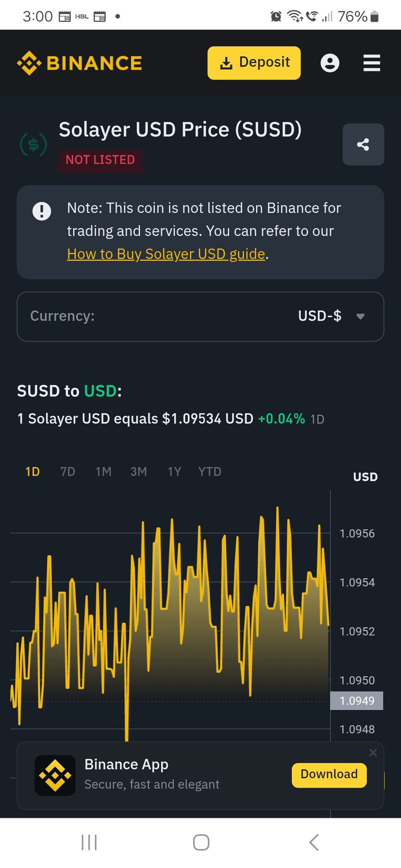Tap the Android home navigation icon
This screenshot has width=401, height=868.
point(201,842)
